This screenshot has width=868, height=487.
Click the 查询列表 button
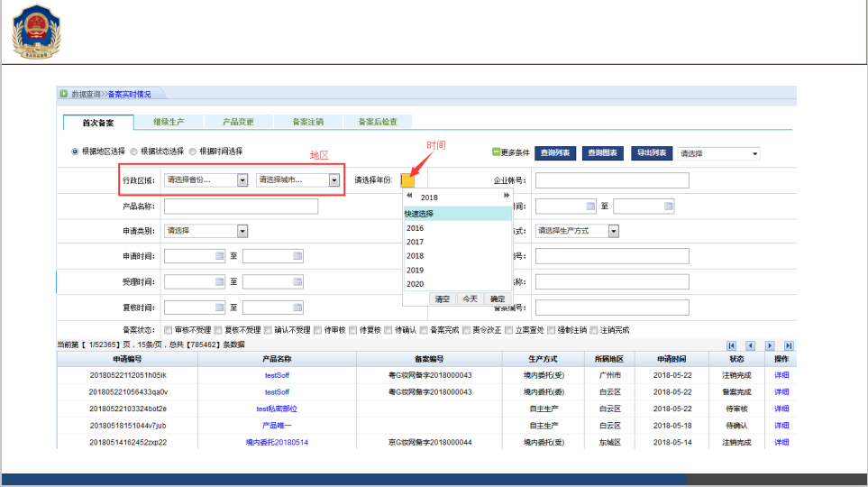pos(555,153)
